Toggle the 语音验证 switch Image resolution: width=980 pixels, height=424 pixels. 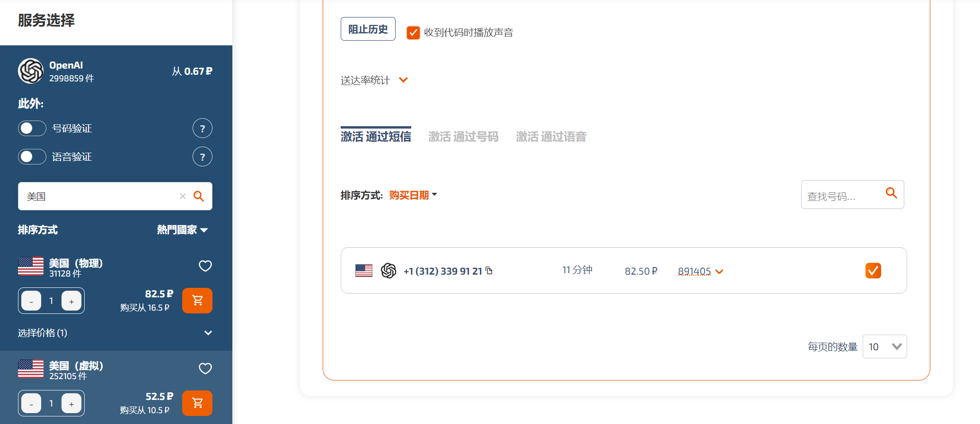32,156
